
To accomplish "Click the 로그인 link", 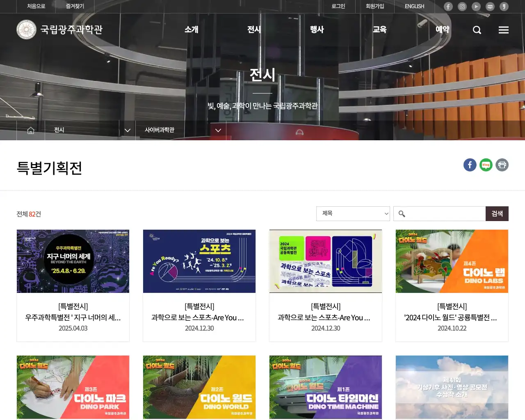I will point(338,7).
